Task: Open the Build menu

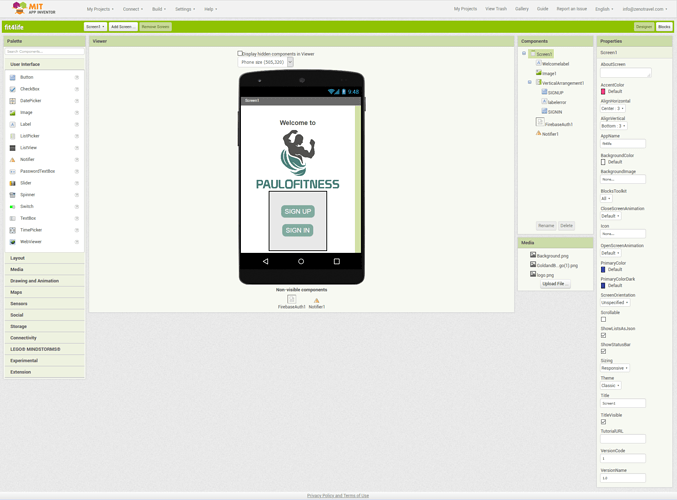Action: point(159,9)
